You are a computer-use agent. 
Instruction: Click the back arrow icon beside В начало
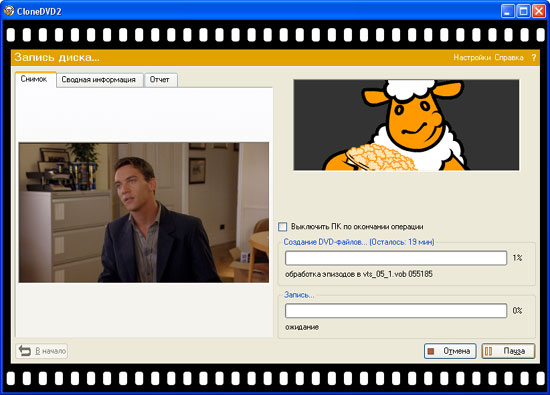pos(25,350)
